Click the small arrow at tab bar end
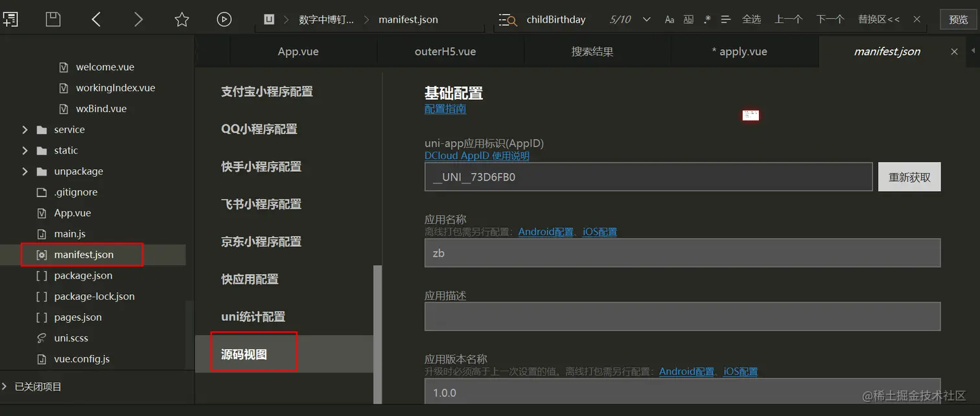The height and width of the screenshot is (416, 980). point(973,51)
